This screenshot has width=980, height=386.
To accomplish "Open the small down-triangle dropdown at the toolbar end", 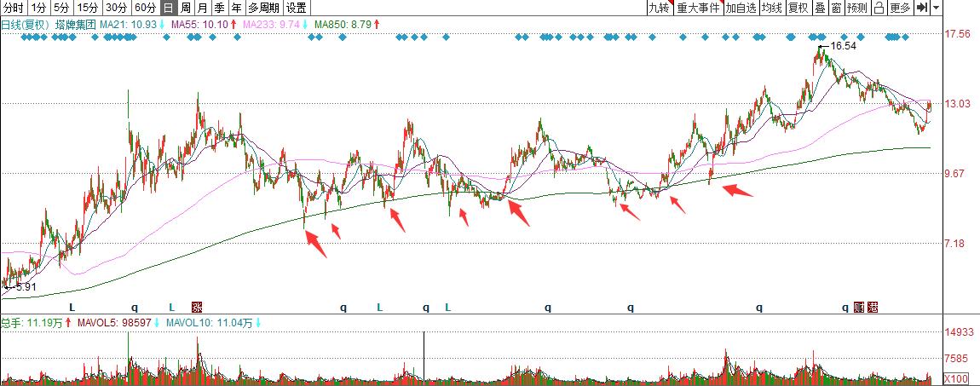I will (936, 9).
